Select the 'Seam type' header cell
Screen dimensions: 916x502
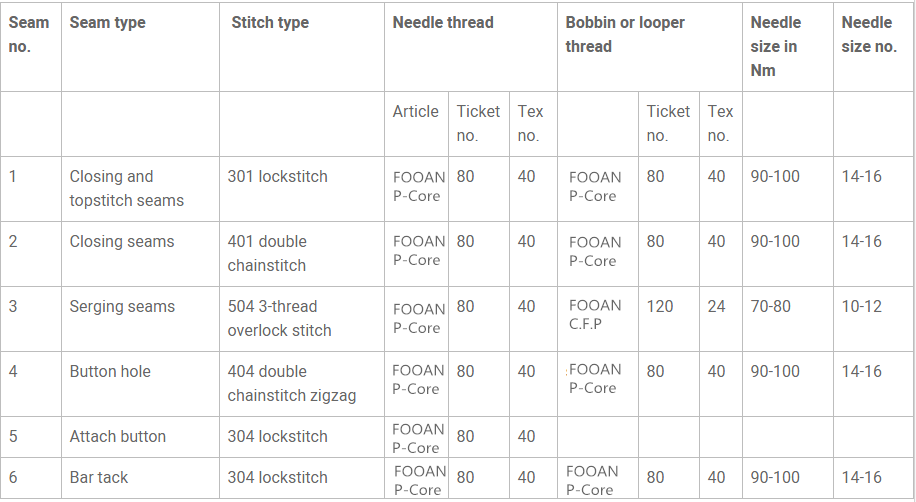pos(140,47)
